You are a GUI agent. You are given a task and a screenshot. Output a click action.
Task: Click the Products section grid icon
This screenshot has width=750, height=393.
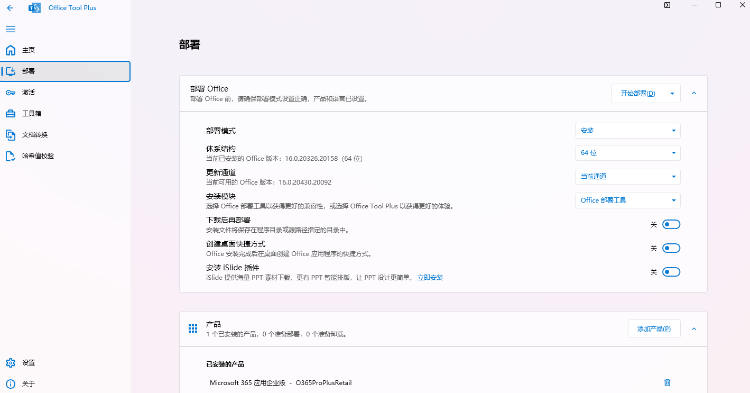[x=193, y=328]
